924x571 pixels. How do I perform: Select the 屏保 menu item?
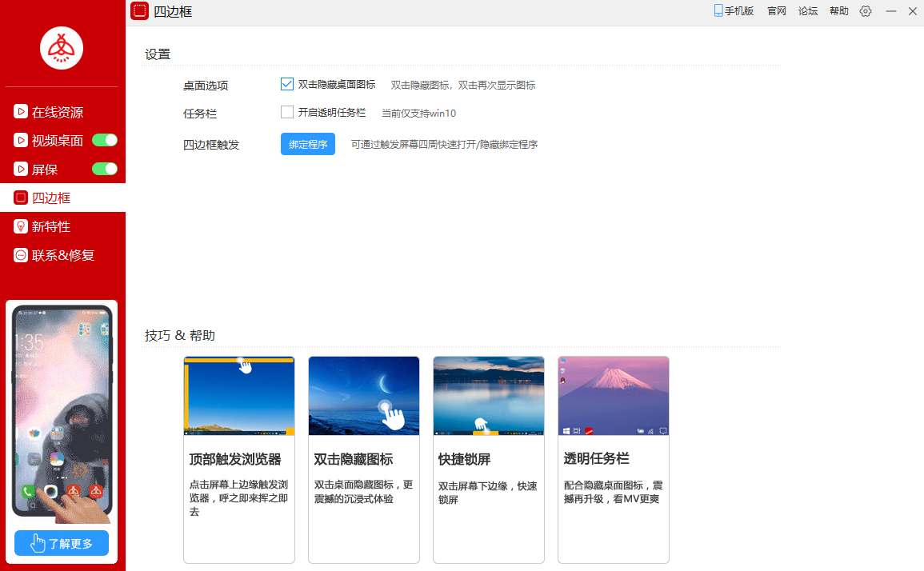pos(45,169)
